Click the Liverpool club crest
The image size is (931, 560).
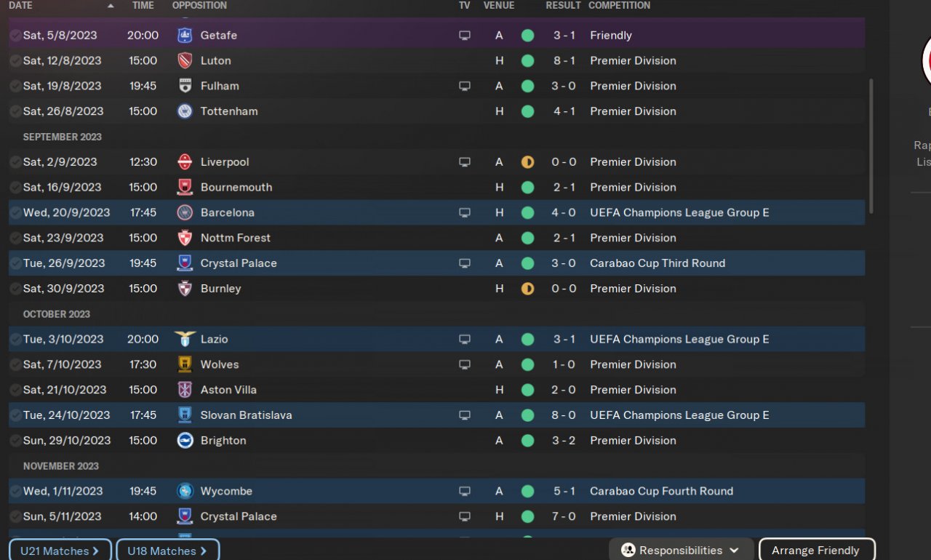tap(185, 161)
